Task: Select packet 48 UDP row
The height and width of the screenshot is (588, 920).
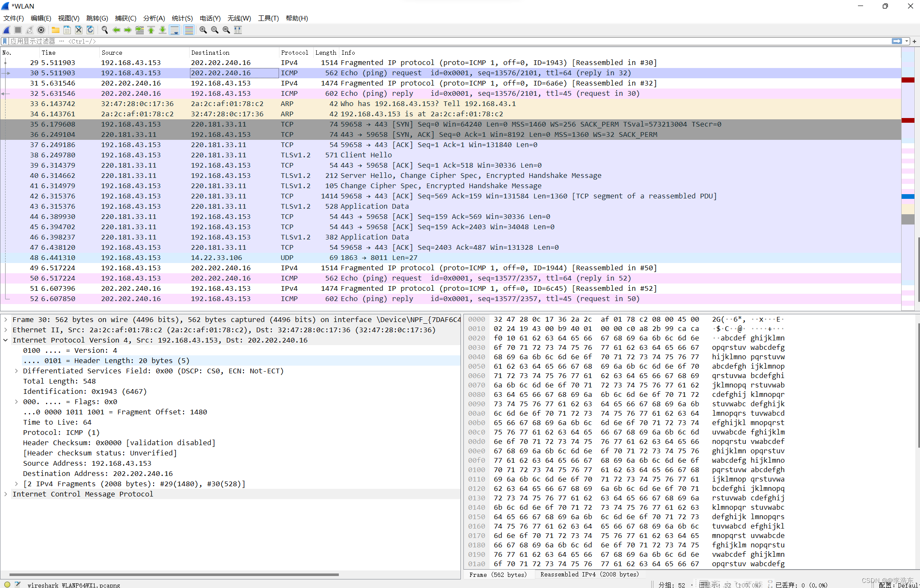Action: [x=451, y=257]
